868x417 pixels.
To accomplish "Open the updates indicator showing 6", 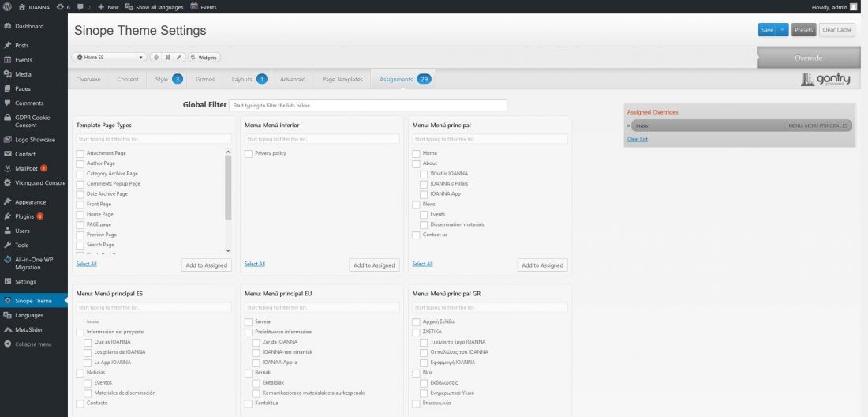I will (x=63, y=7).
